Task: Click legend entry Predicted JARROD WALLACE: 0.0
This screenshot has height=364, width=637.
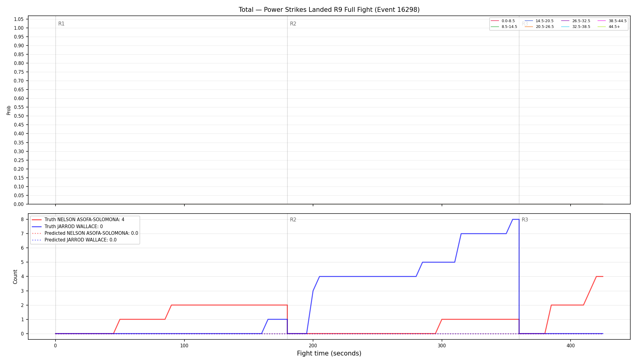Action: point(74,240)
